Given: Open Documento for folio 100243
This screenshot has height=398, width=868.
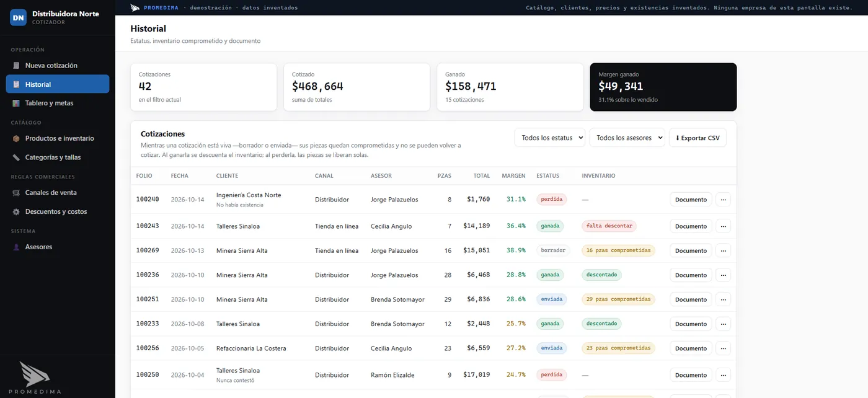Looking at the screenshot, I should (691, 226).
